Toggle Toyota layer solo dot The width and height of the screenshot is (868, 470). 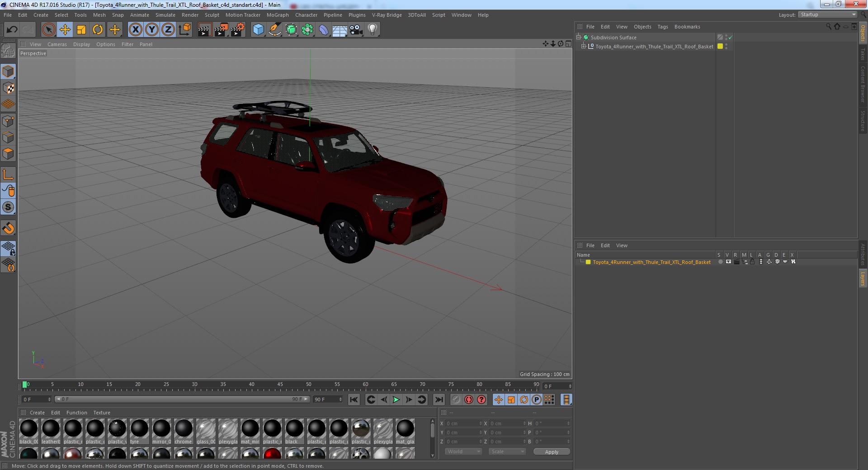point(720,262)
